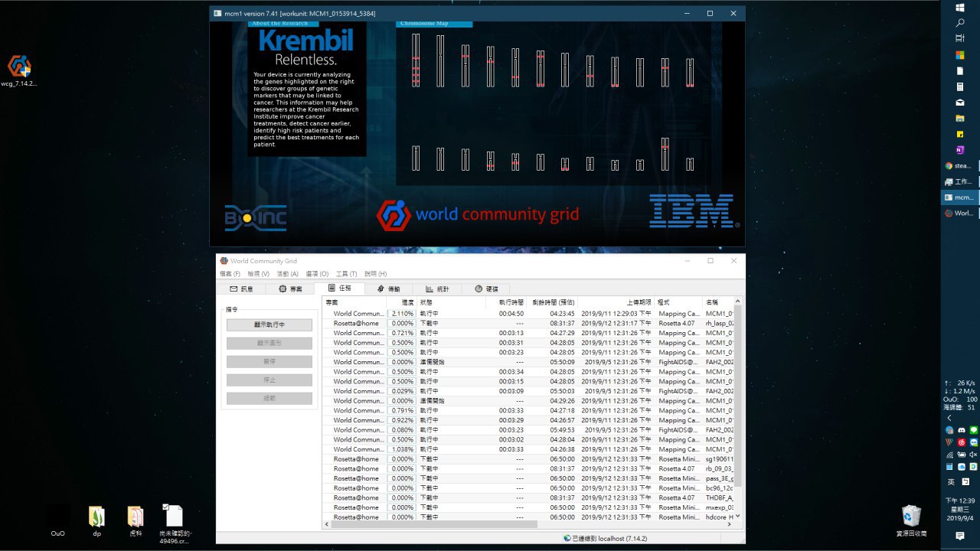Sort by the 上傳期限 column header

pos(616,303)
